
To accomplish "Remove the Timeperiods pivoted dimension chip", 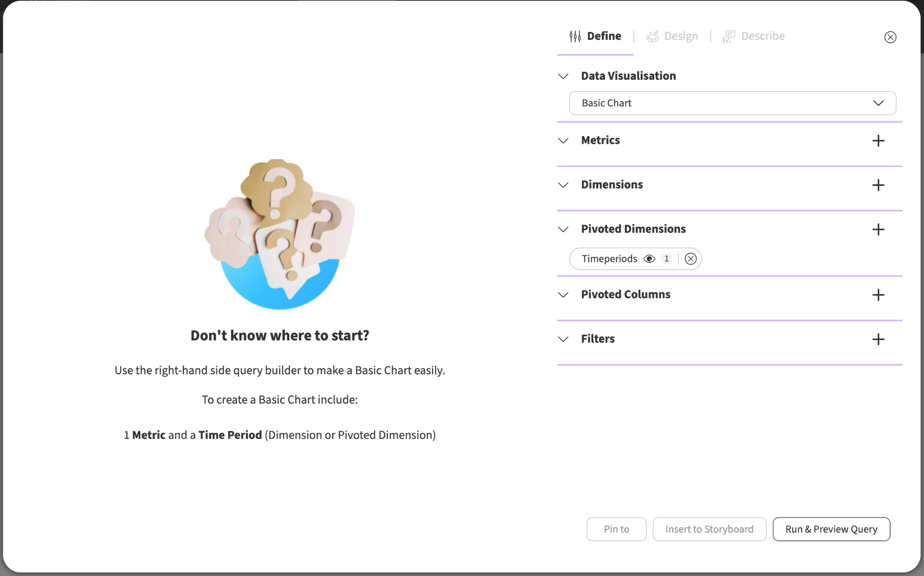I will (x=690, y=259).
